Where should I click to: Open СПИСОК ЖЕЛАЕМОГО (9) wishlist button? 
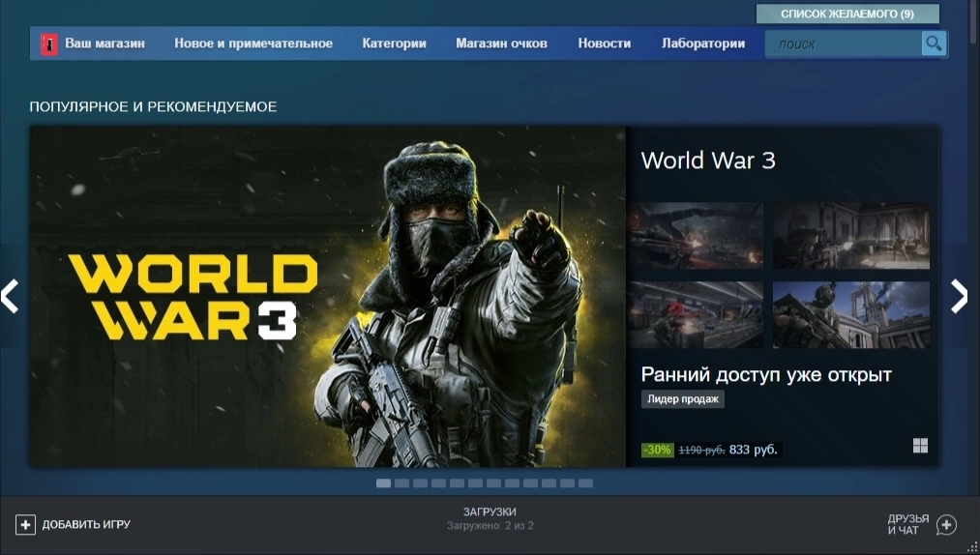(847, 14)
